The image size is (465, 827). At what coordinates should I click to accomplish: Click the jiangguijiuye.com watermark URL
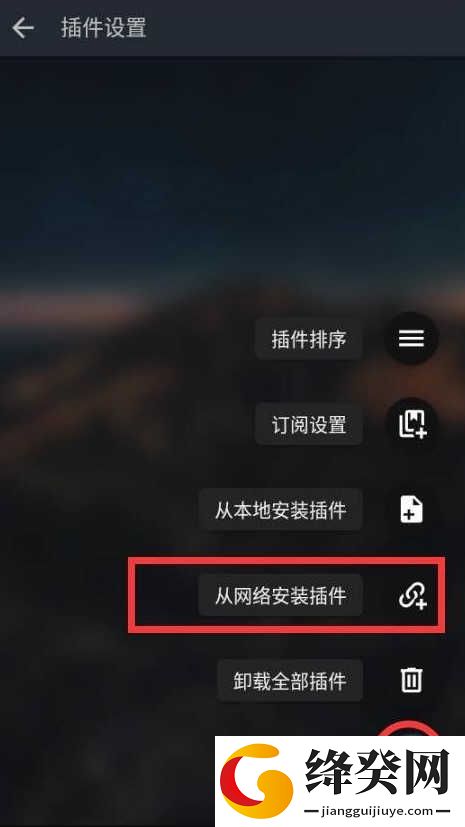coord(378,811)
